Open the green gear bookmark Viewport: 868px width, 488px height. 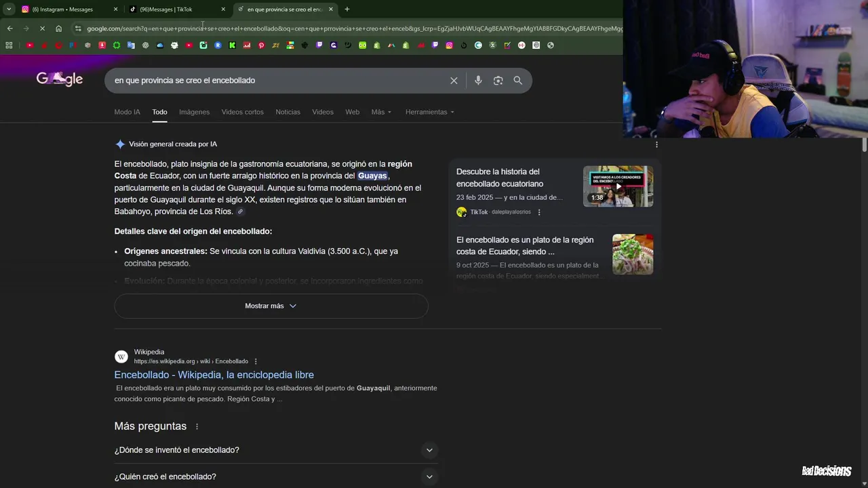pyautogui.click(x=117, y=45)
